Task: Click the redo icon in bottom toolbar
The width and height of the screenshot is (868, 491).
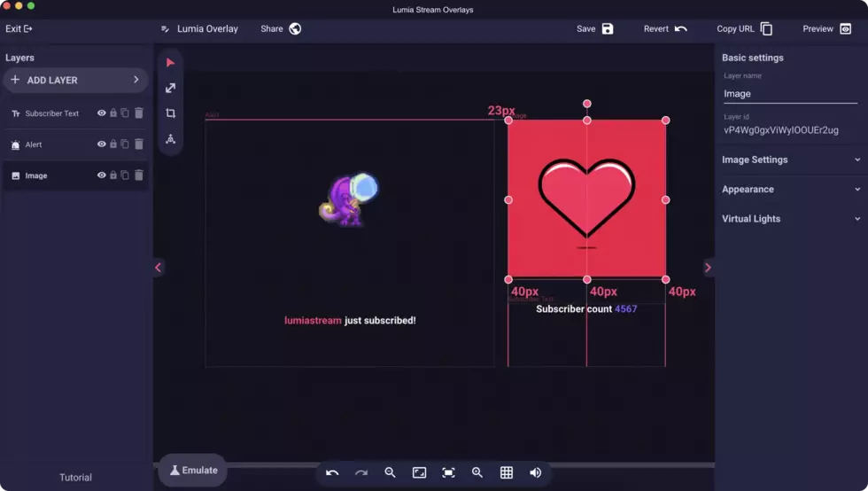Action: (361, 472)
